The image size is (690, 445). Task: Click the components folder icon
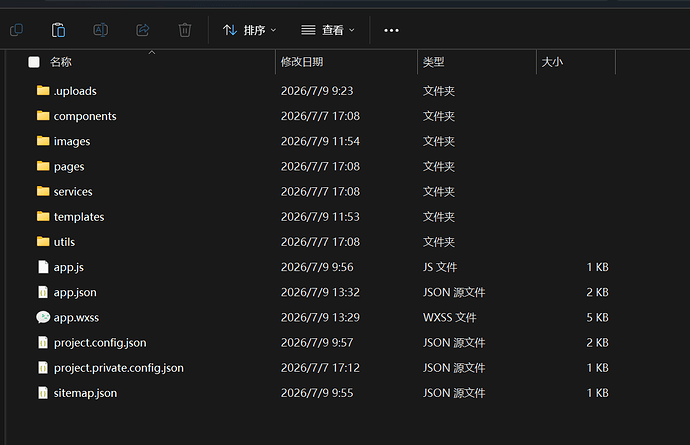pos(43,115)
